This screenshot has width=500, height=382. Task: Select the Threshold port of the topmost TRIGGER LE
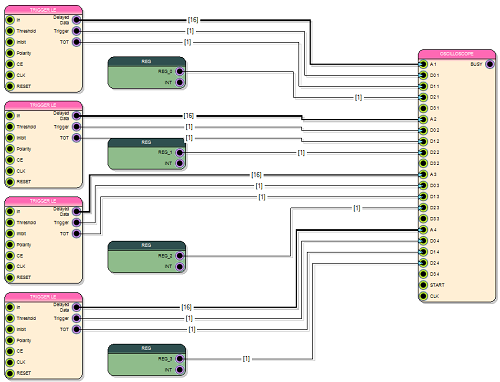[x=10, y=31]
